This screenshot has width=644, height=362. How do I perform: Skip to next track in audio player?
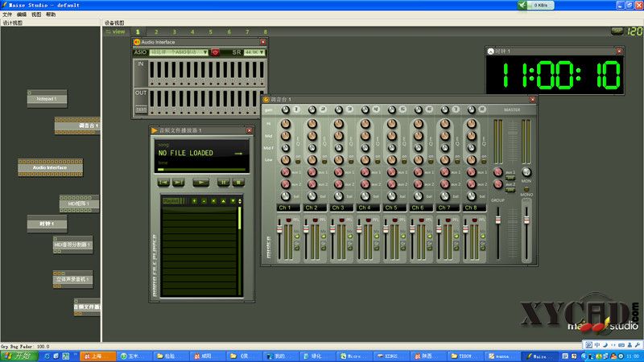coord(178,183)
